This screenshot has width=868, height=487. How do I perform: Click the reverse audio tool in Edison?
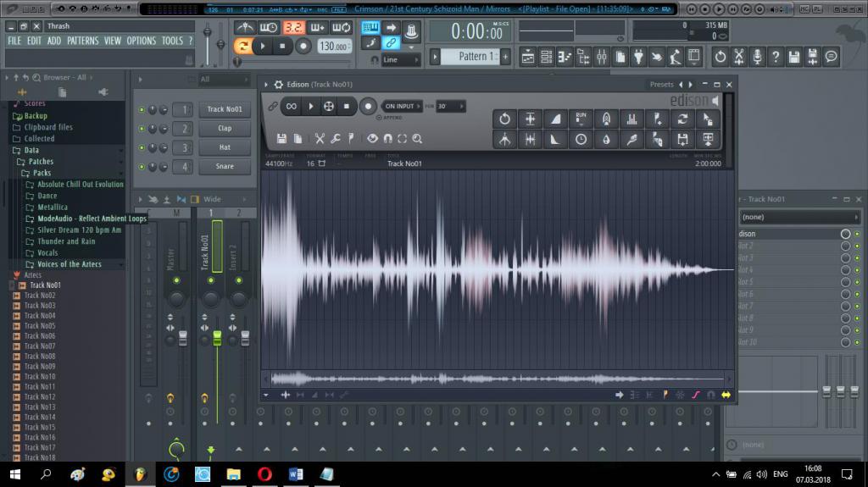[504, 119]
